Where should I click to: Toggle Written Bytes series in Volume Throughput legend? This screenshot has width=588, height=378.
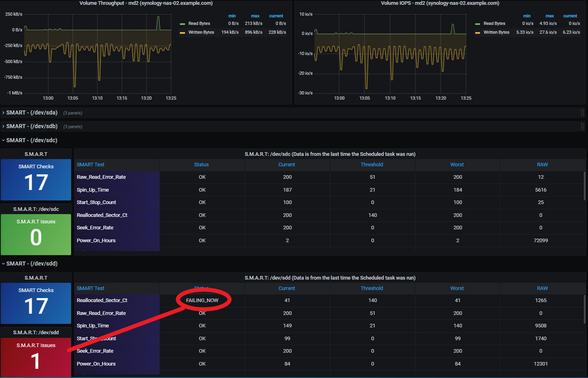click(x=201, y=32)
